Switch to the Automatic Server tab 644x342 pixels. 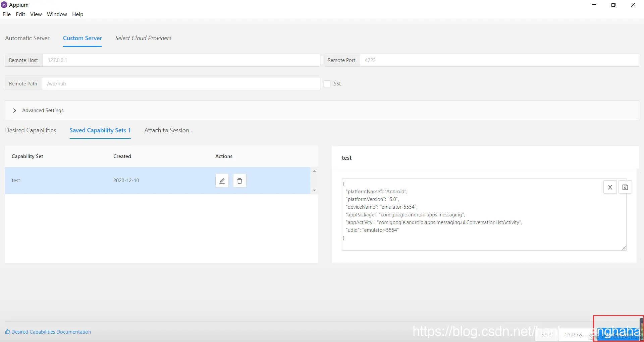click(x=27, y=38)
